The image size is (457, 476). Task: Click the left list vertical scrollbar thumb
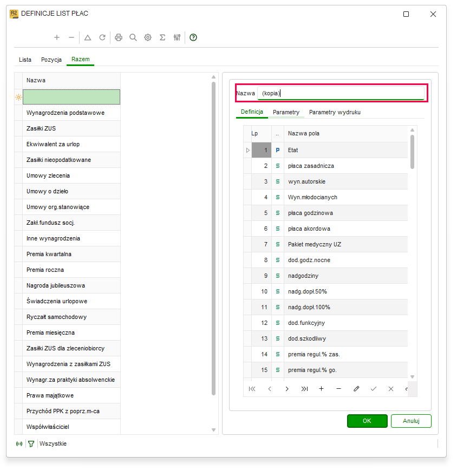[214, 239]
